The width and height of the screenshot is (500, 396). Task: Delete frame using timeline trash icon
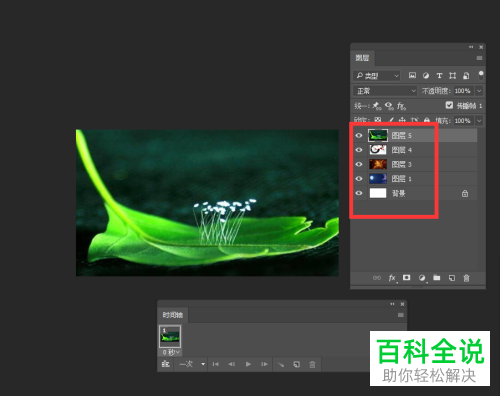coord(312,364)
